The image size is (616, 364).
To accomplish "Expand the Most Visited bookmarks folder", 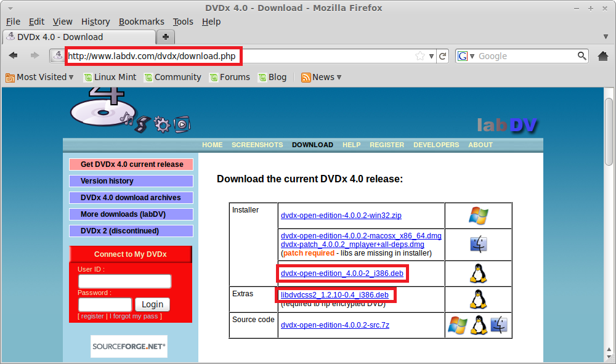I will click(x=39, y=78).
